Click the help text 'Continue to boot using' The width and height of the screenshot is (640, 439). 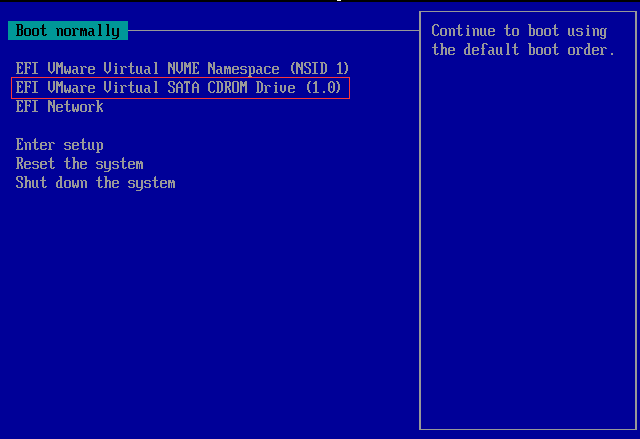(x=519, y=31)
